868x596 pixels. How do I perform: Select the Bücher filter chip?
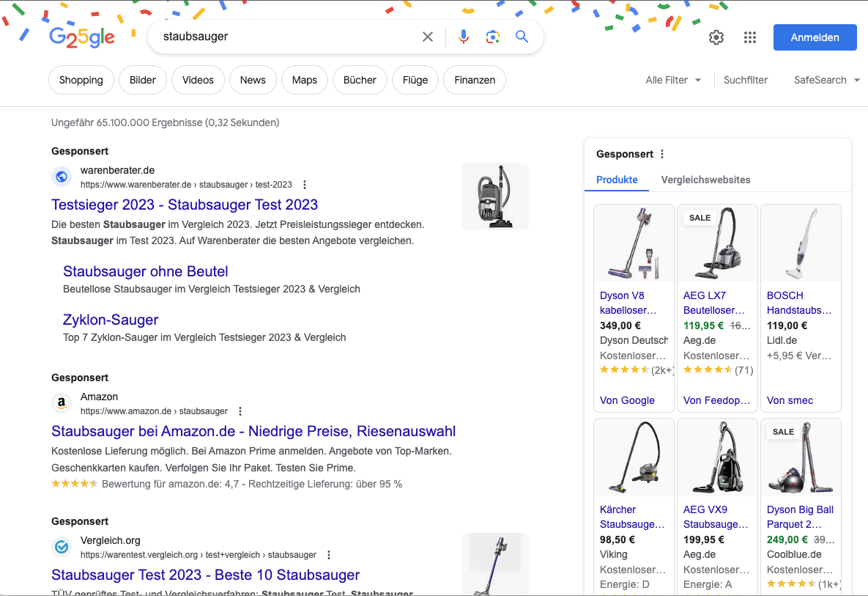tap(359, 80)
